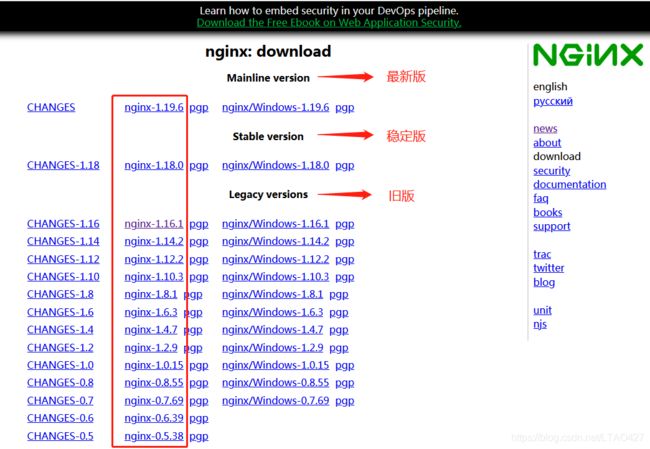The width and height of the screenshot is (650, 449).
Task: Open CHANGES-1.14 link
Action: (x=63, y=241)
